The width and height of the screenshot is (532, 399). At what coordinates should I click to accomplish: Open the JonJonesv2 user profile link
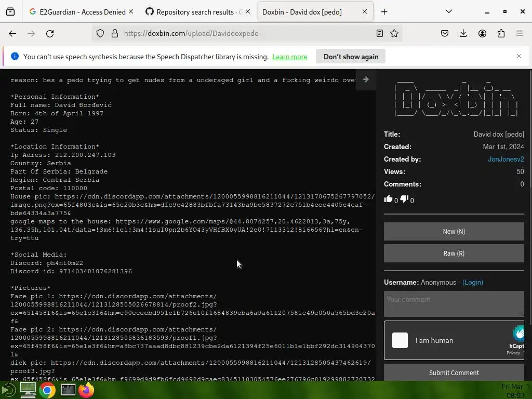506,159
